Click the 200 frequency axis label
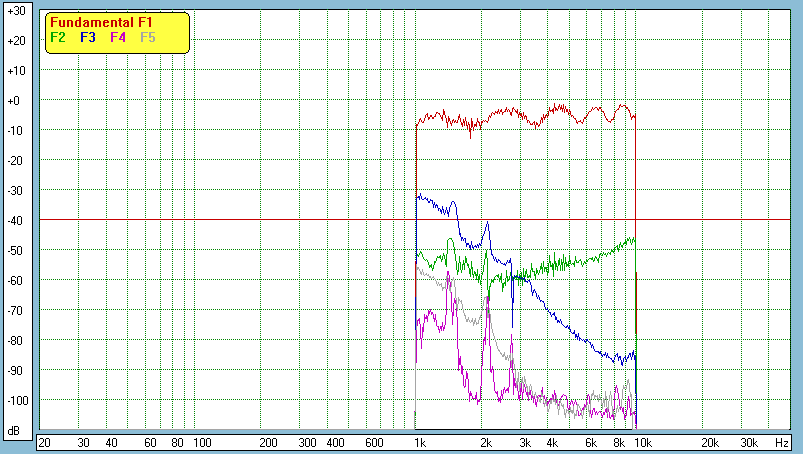The width and height of the screenshot is (803, 454). pyautogui.click(x=268, y=442)
